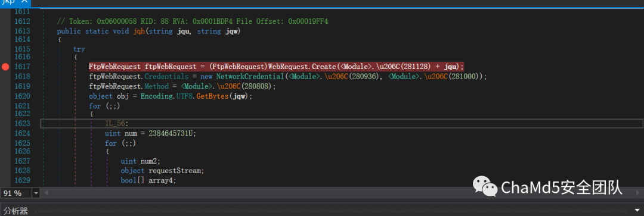Viewport: 644px width, 216px height.
Task: Click inside the 91 % zoom field
Action: (17, 193)
